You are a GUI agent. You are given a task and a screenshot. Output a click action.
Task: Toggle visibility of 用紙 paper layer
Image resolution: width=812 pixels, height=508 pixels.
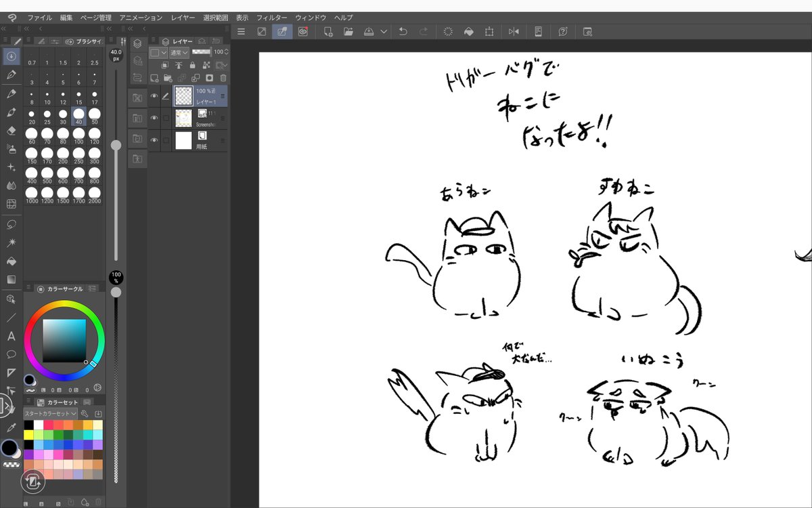[154, 140]
